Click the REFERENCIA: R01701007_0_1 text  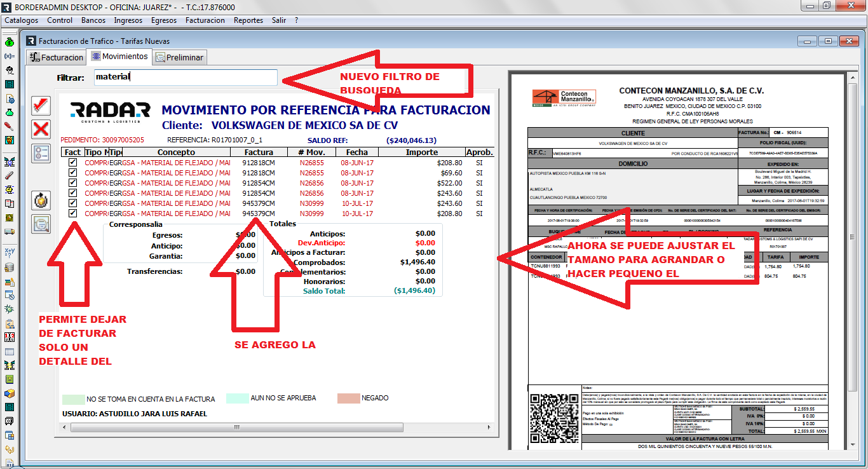215,140
